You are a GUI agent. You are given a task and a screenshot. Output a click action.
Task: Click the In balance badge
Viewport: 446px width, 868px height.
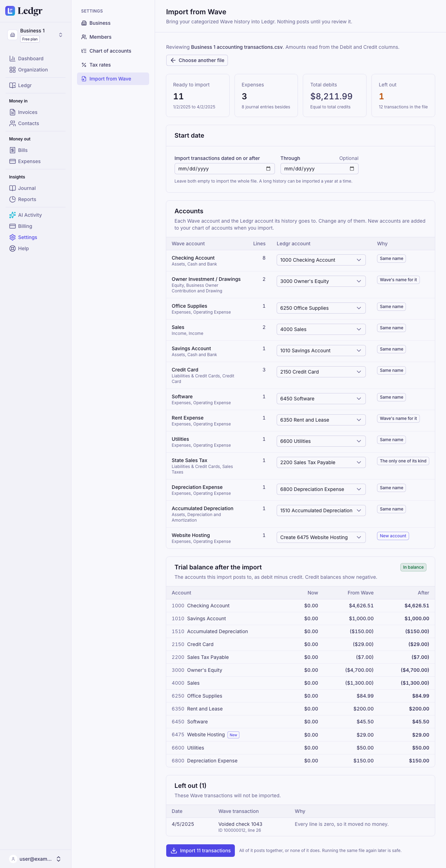pyautogui.click(x=413, y=567)
